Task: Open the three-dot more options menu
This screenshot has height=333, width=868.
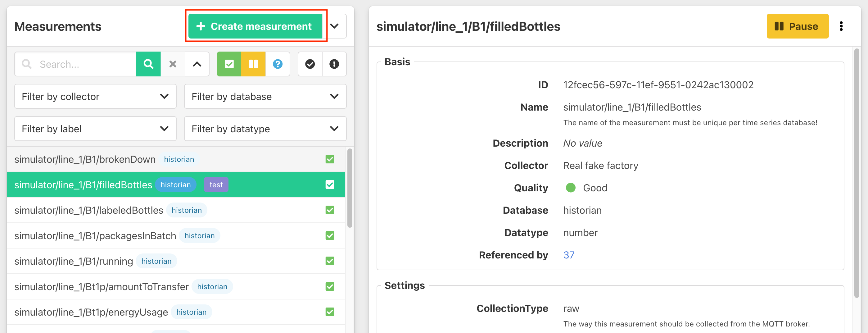Action: 841,26
